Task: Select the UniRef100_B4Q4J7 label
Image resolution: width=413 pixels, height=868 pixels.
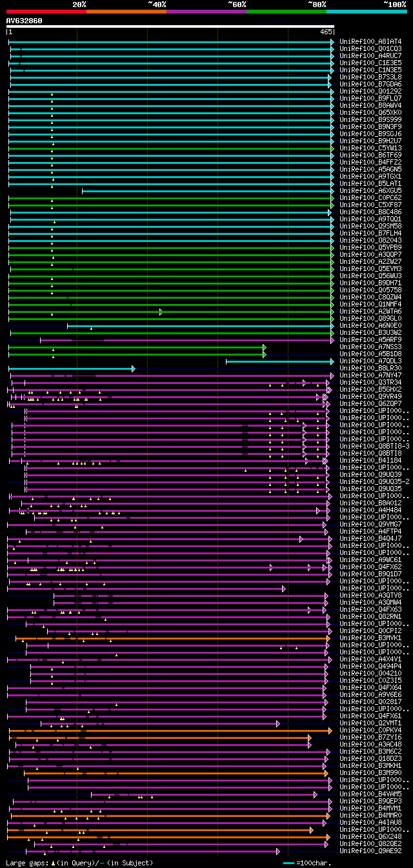Action: [x=370, y=538]
